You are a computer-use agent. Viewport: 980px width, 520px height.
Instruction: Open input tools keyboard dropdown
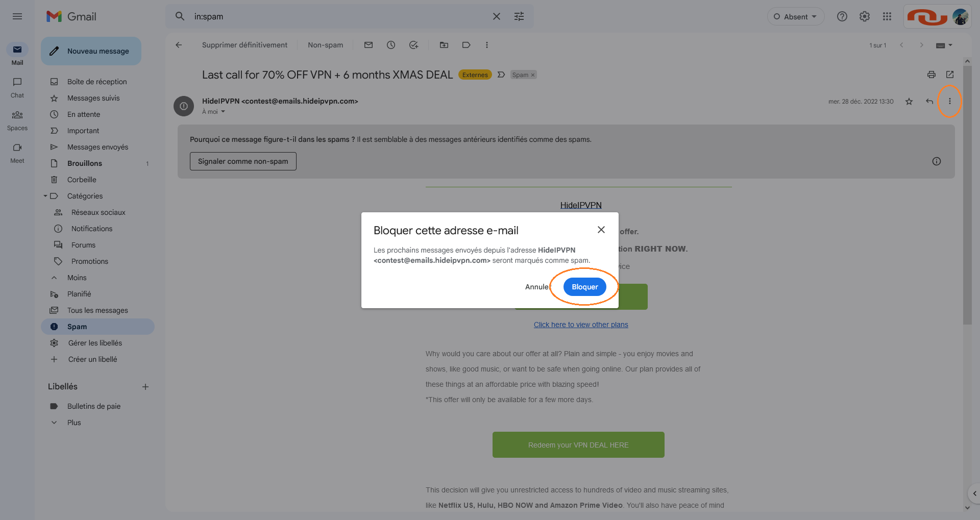point(944,45)
